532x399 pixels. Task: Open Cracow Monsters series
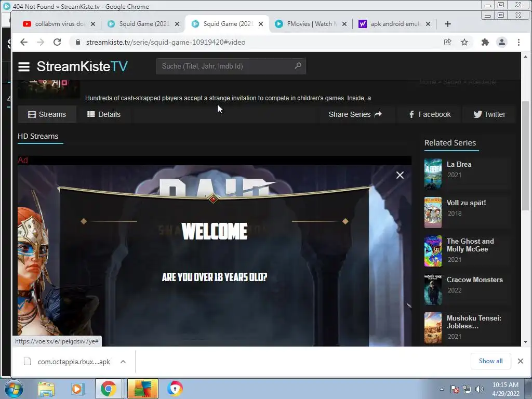pyautogui.click(x=475, y=280)
